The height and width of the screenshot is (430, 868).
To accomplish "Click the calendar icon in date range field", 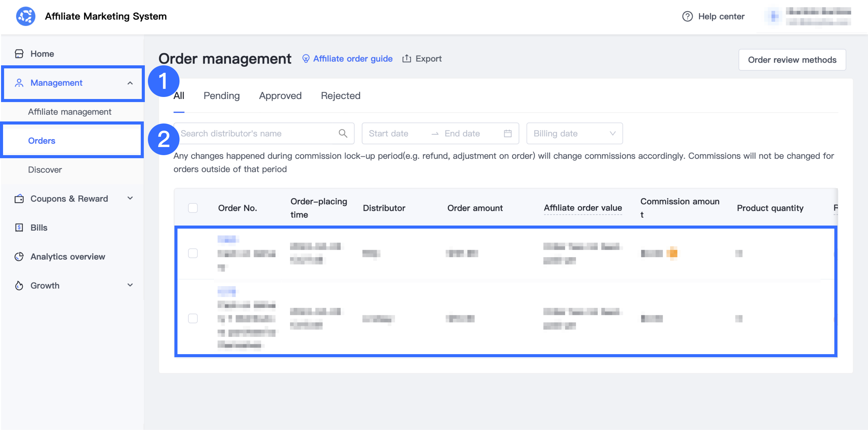I will click(x=508, y=133).
